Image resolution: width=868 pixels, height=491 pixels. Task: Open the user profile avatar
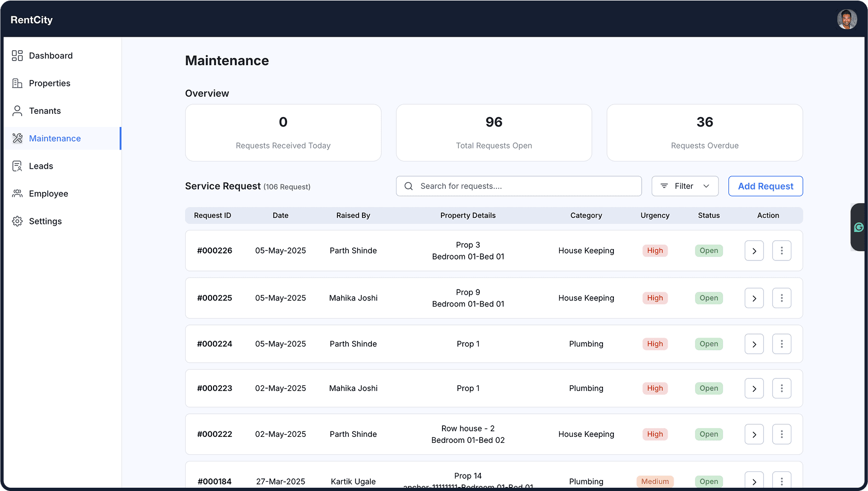[847, 20]
